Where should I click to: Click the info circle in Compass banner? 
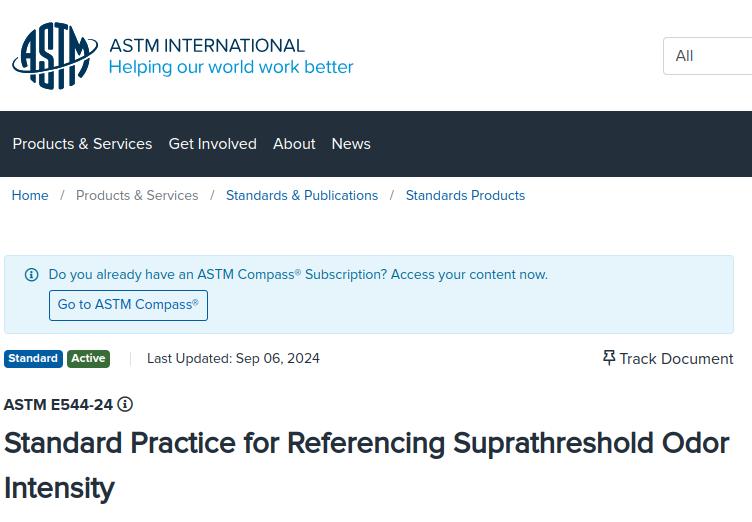coord(31,274)
